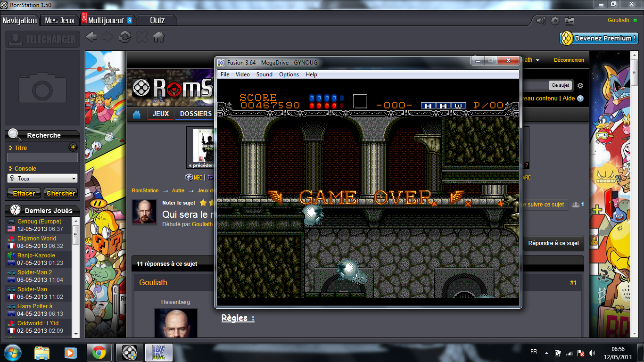The width and height of the screenshot is (644, 362).
Task: Open search options gear next to Ce sujet
Action: 580,86
